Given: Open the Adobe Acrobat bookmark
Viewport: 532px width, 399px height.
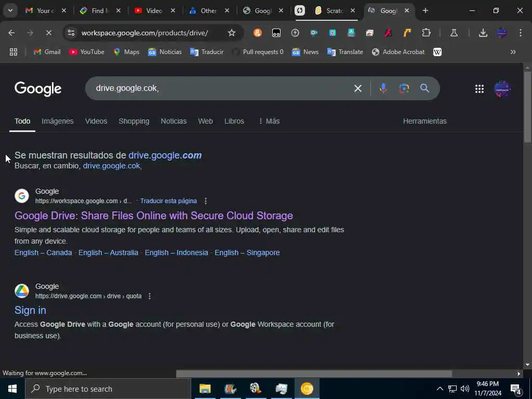Looking at the screenshot, I should point(398,52).
